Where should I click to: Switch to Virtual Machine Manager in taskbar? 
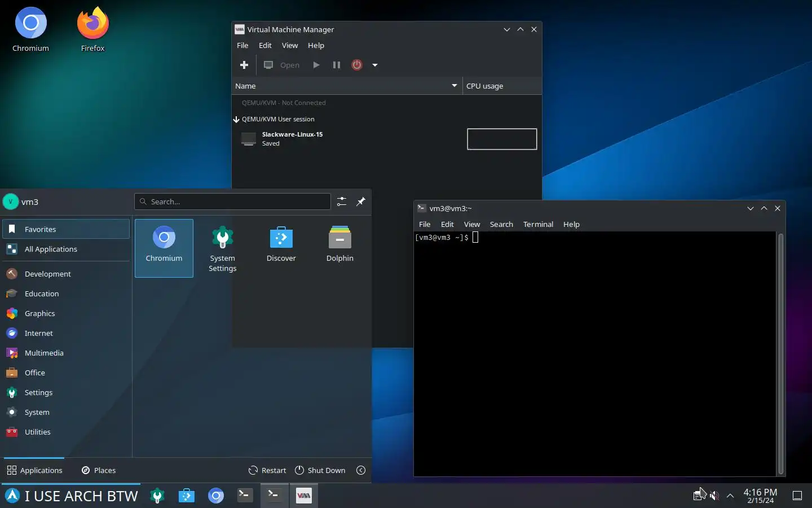[304, 496]
